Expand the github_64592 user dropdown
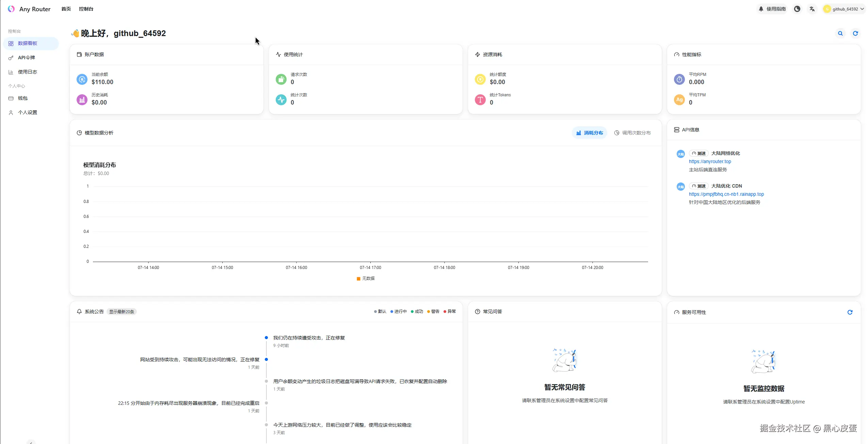Screen dimensions: 868x444 843,9
